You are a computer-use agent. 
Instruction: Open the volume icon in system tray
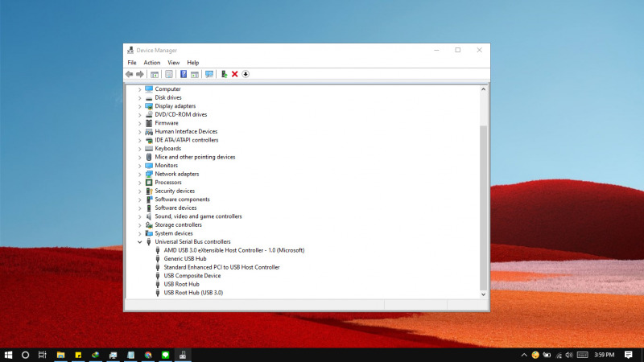[x=569, y=355]
